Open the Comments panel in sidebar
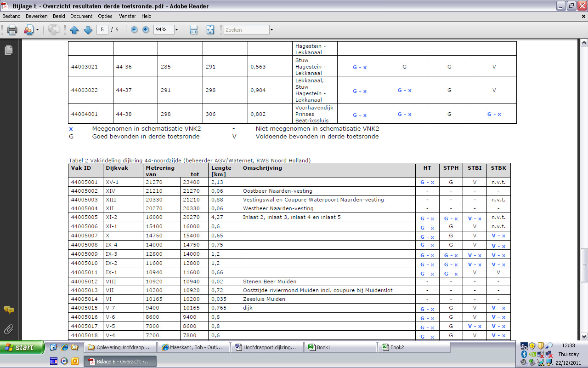Viewport: 588px width, 368px height. click(x=8, y=310)
